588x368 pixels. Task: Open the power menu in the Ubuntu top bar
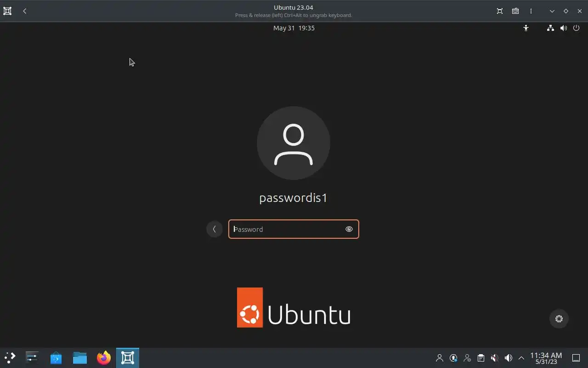point(577,28)
